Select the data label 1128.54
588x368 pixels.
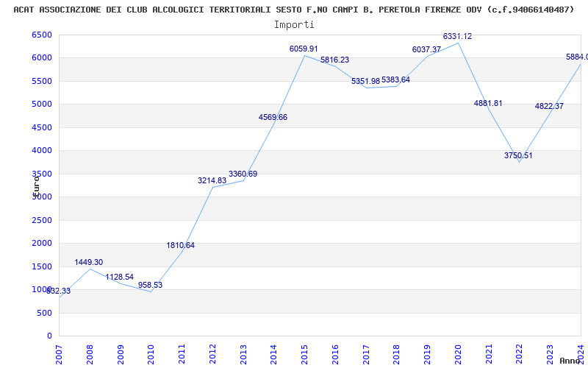pyautogui.click(x=120, y=277)
